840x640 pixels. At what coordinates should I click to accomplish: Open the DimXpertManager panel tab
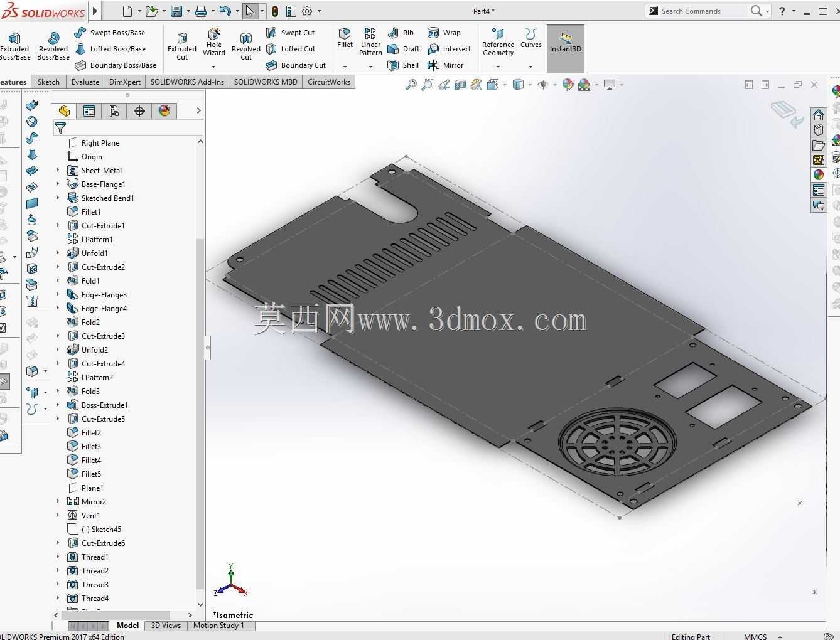[139, 111]
